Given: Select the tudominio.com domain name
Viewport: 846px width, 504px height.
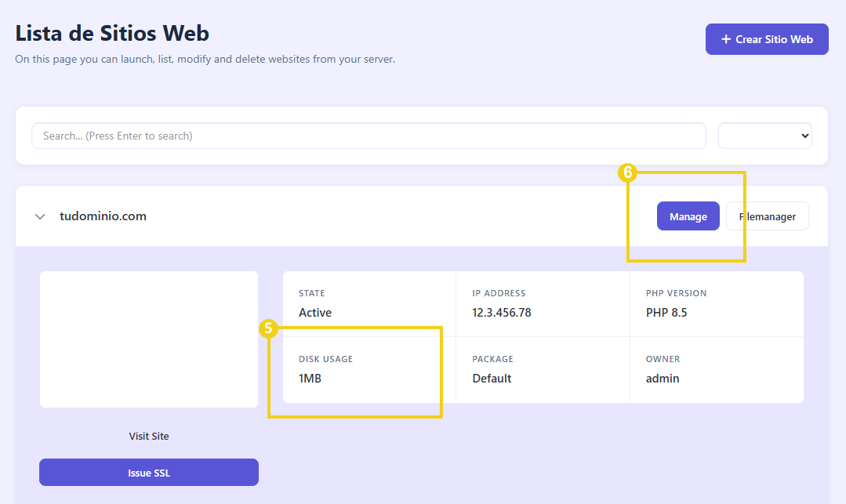Looking at the screenshot, I should (103, 216).
